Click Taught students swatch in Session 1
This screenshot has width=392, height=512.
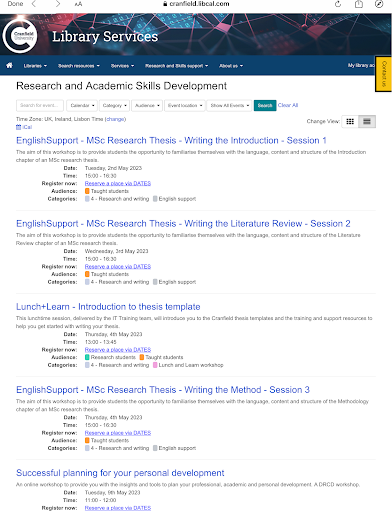point(87,191)
